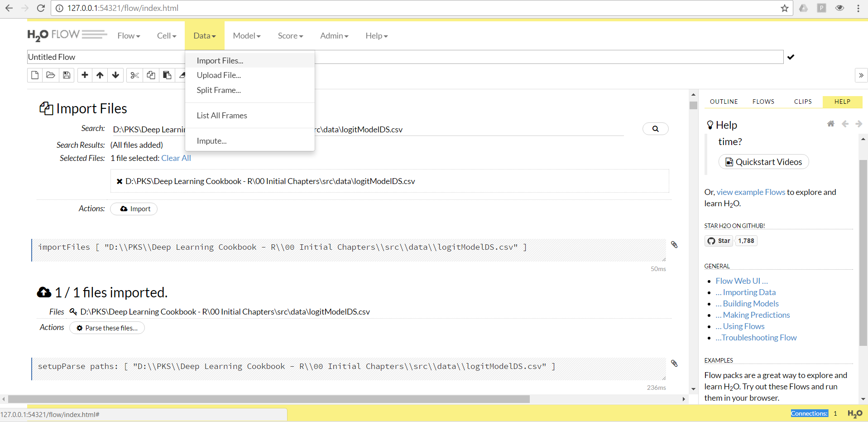Click the setupParse paths code cell
This screenshot has height=422, width=868.
pos(349,369)
